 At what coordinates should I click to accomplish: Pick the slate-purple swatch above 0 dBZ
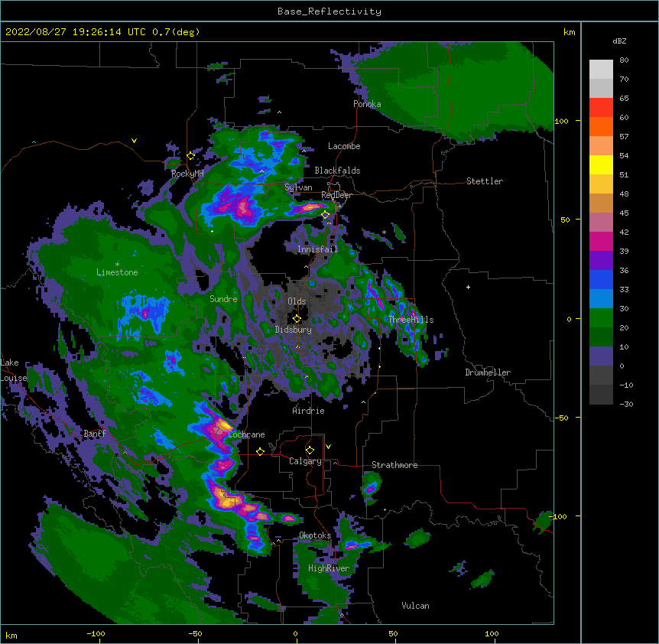click(x=601, y=356)
